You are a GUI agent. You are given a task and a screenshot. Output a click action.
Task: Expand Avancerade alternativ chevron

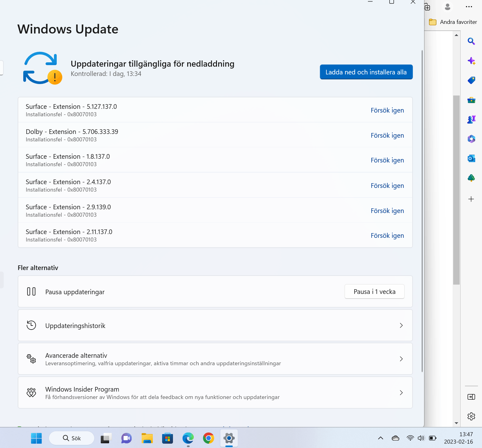(x=401, y=359)
